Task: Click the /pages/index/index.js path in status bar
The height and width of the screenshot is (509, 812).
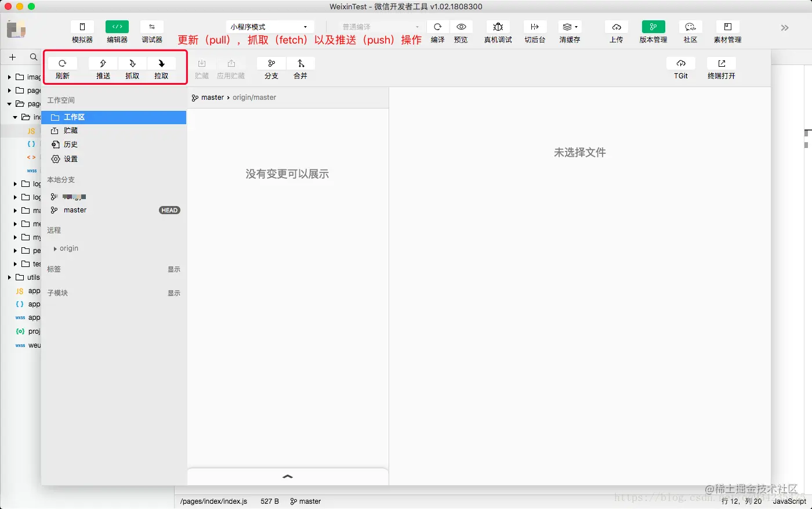Action: click(x=213, y=501)
